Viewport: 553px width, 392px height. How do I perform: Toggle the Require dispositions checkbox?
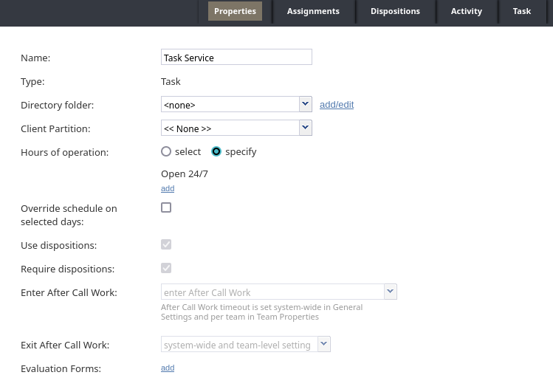pyautogui.click(x=166, y=268)
